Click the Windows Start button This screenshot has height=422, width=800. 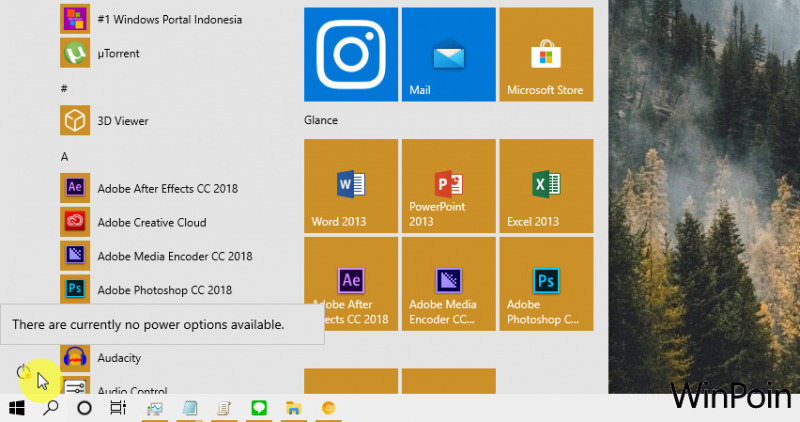click(x=17, y=408)
